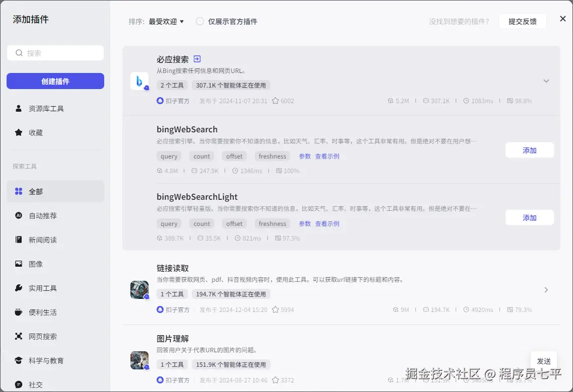573x392 pixels.
Task: Click the 4920ms clock icon for 链接读取
Action: tap(466, 309)
